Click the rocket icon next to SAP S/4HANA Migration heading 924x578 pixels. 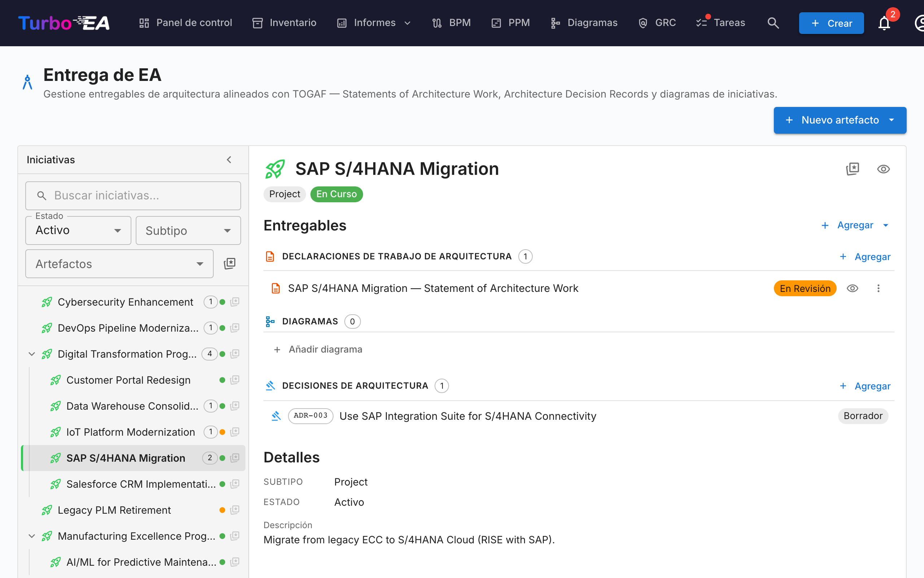coord(275,169)
